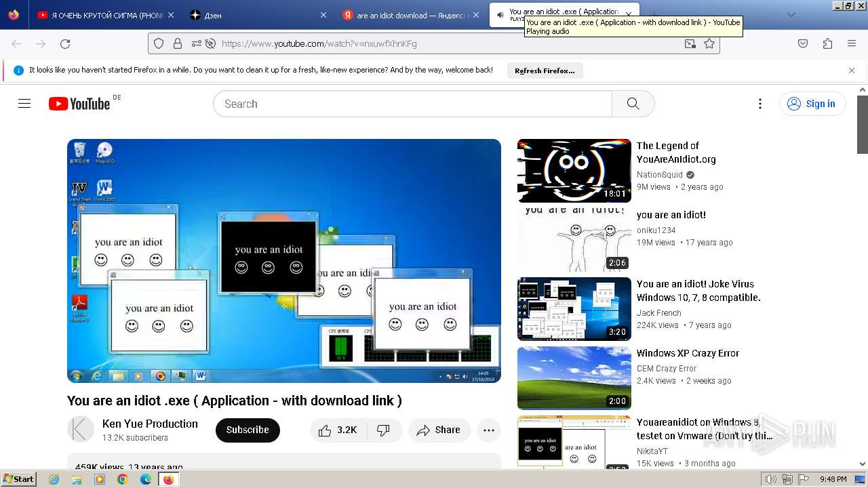This screenshot has height=488, width=868.
Task: Open the YouTube hamburger guide menu
Action: coord(24,104)
